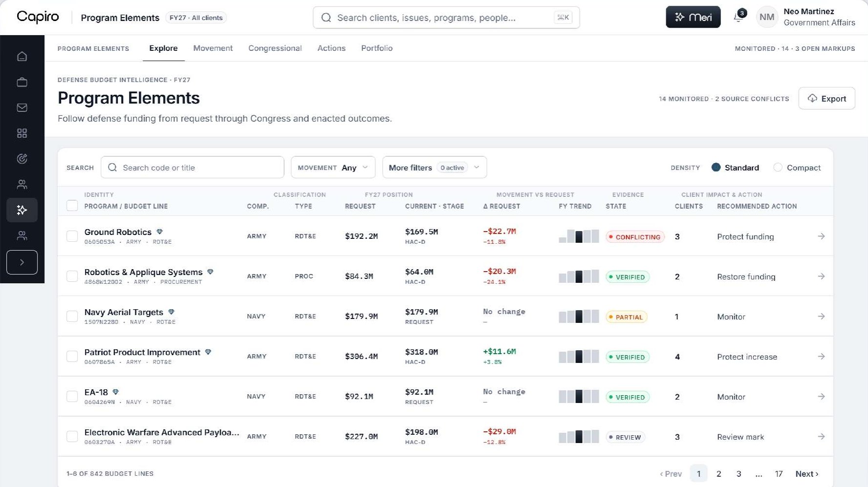
Task: Click the Search code or title field
Action: (x=193, y=168)
